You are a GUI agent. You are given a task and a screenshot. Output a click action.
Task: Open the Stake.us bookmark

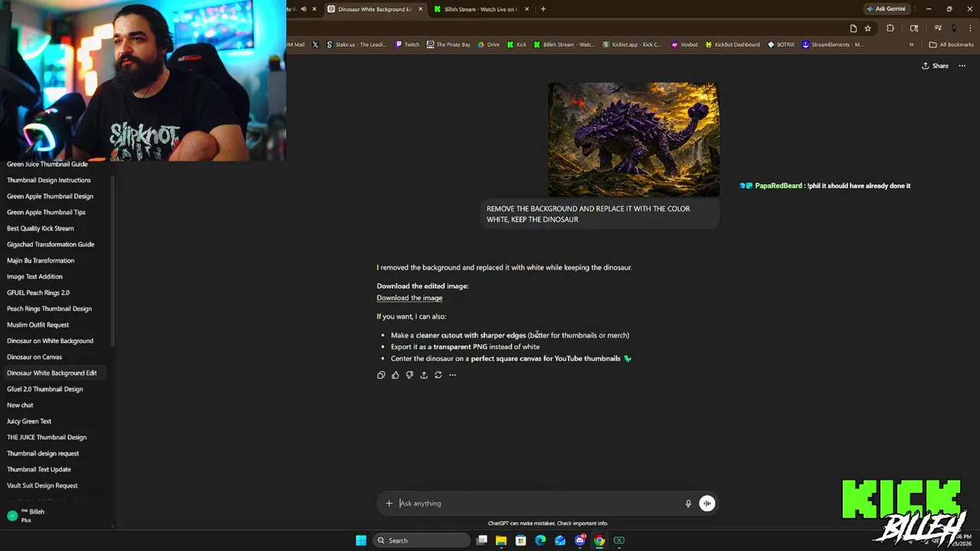[x=356, y=44]
